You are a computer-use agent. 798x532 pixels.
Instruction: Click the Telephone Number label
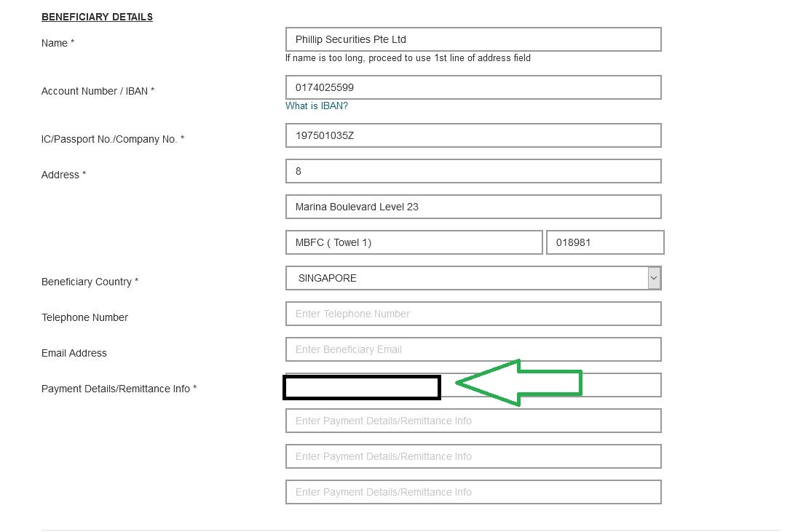[84, 317]
